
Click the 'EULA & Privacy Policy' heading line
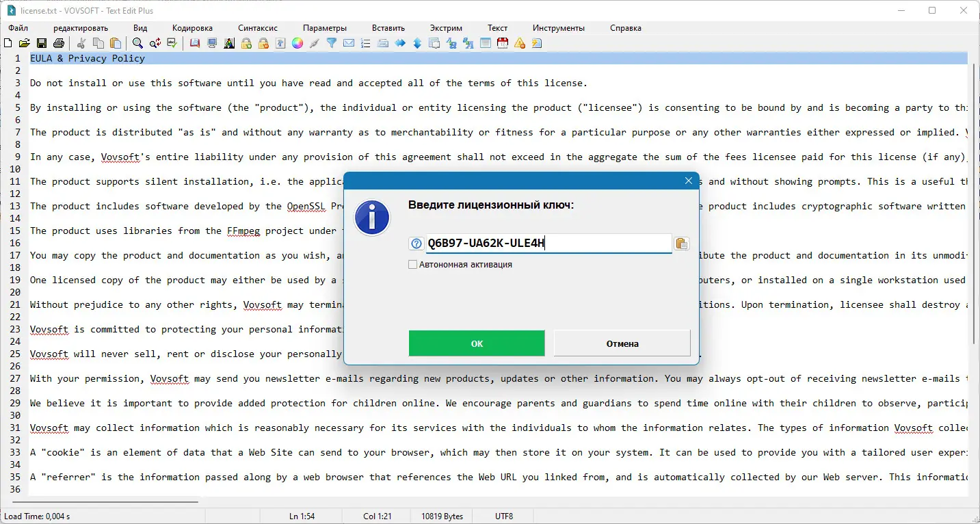88,58
